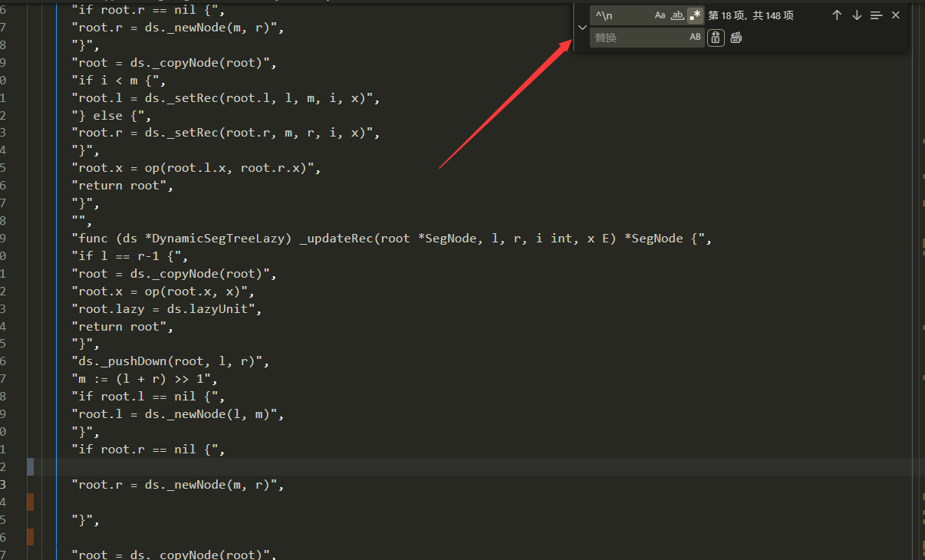
Task: Toggle Match Whole Word option
Action: 676,15
